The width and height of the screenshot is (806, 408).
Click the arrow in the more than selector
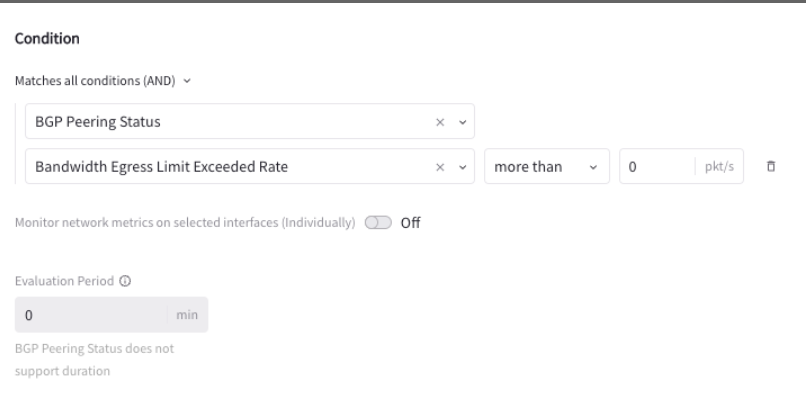pos(594,167)
